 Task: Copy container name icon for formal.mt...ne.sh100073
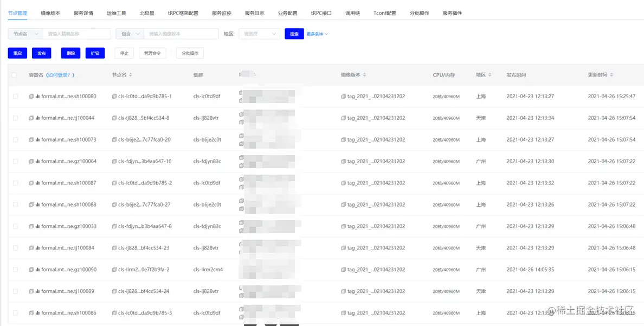tap(31, 140)
